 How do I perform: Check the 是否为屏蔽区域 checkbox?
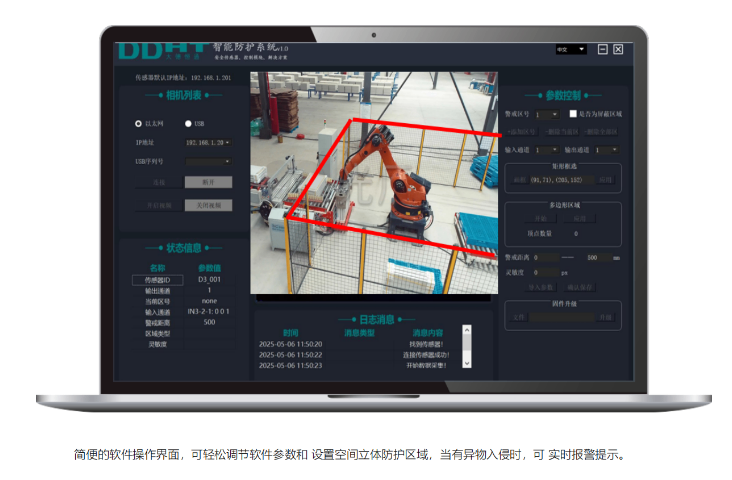(575, 114)
